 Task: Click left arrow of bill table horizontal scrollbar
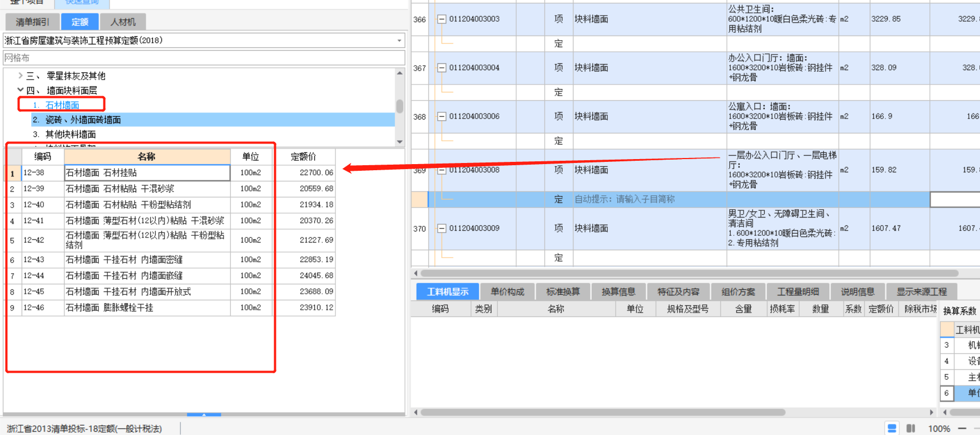(415, 273)
